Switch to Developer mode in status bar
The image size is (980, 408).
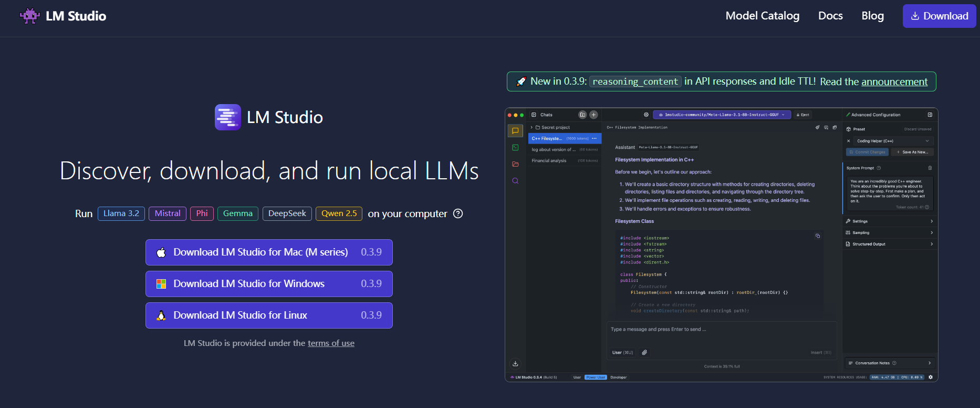point(618,378)
